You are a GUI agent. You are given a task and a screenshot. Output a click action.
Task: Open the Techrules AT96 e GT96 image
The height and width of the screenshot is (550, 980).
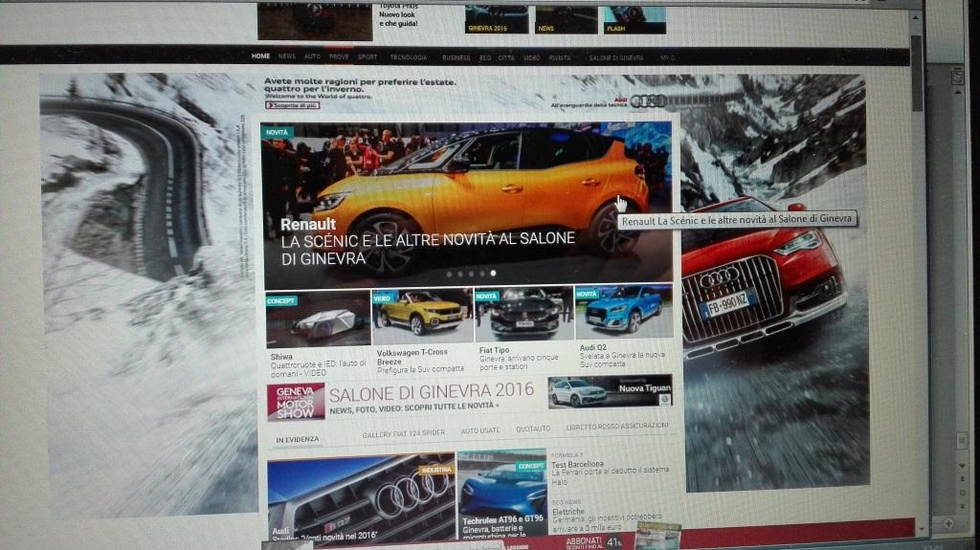click(502, 494)
